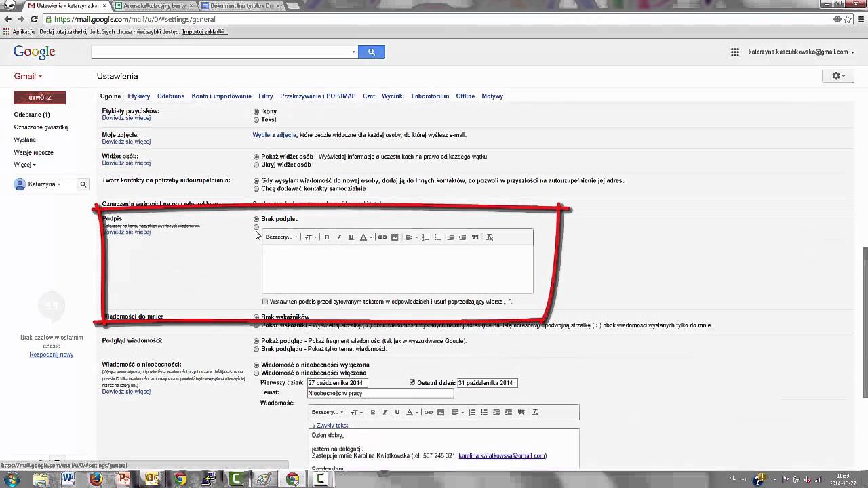Open the Motywy settings tab
This screenshot has height=488, width=868.
[x=492, y=96]
